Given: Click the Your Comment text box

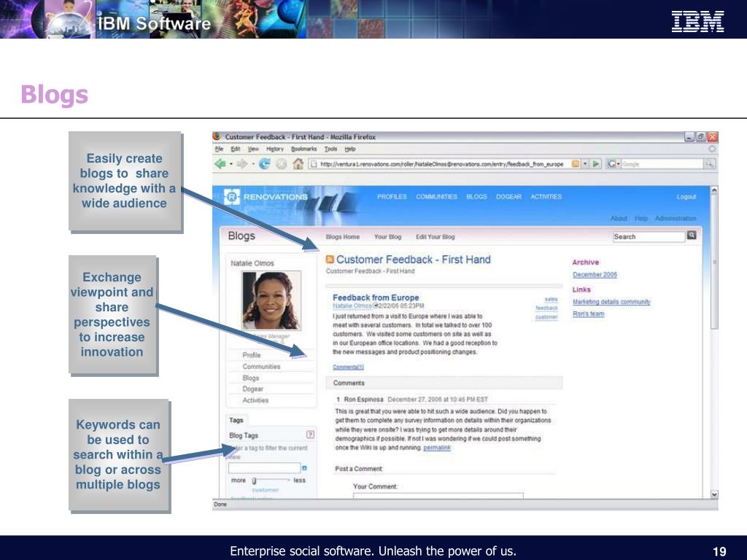Looking at the screenshot, I should click(x=438, y=496).
